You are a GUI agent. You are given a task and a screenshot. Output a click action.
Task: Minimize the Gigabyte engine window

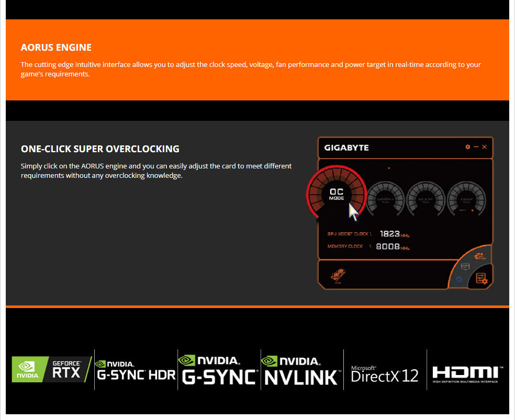(x=476, y=146)
